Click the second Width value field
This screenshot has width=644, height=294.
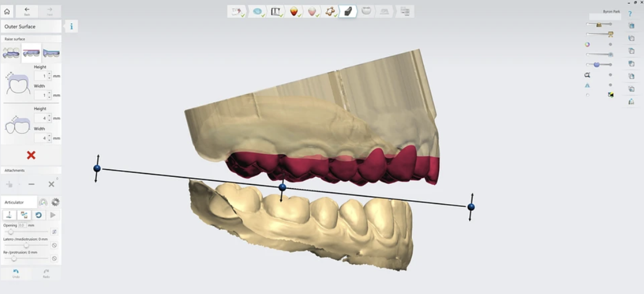click(x=40, y=138)
